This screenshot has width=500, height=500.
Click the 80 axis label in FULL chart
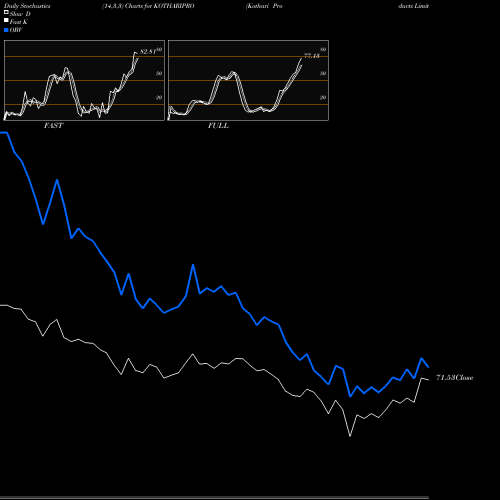[x=323, y=49]
